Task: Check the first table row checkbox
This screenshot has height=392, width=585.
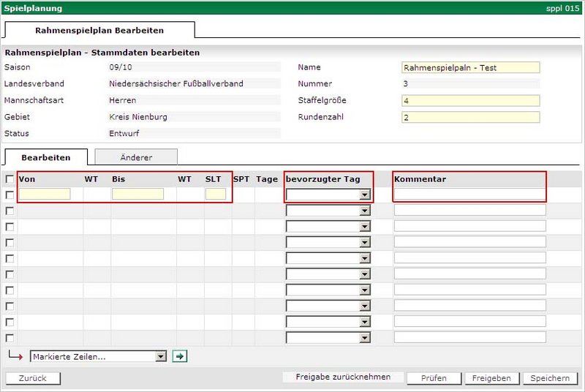Action: click(x=10, y=195)
